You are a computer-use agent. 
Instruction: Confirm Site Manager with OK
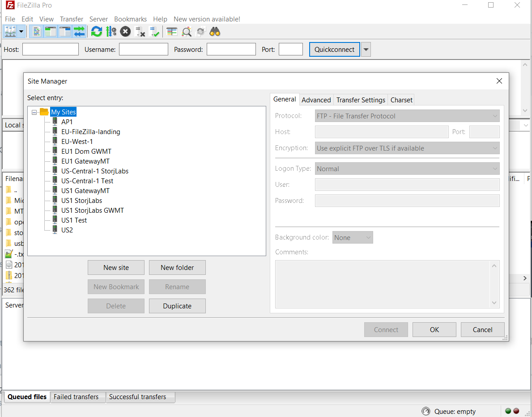point(434,329)
